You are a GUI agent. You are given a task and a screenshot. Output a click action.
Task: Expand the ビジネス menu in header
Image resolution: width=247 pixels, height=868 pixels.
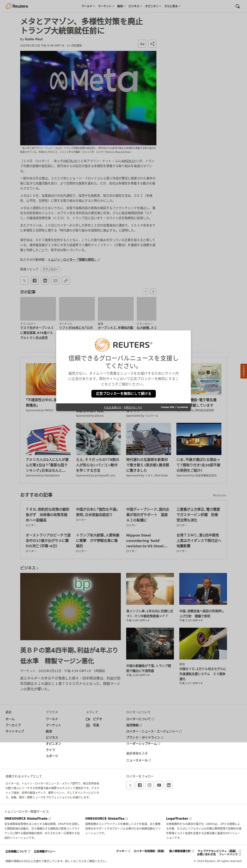tap(135, 6)
